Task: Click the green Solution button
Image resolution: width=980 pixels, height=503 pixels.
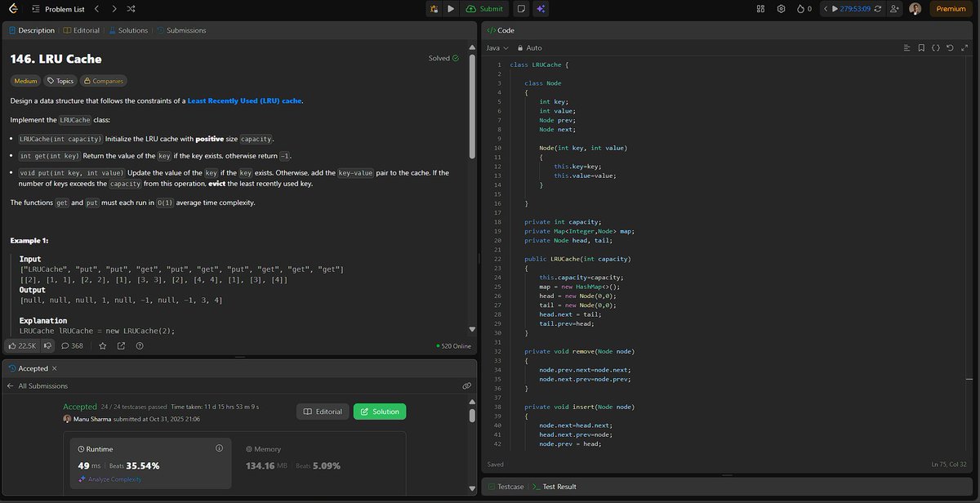Action: (380, 412)
